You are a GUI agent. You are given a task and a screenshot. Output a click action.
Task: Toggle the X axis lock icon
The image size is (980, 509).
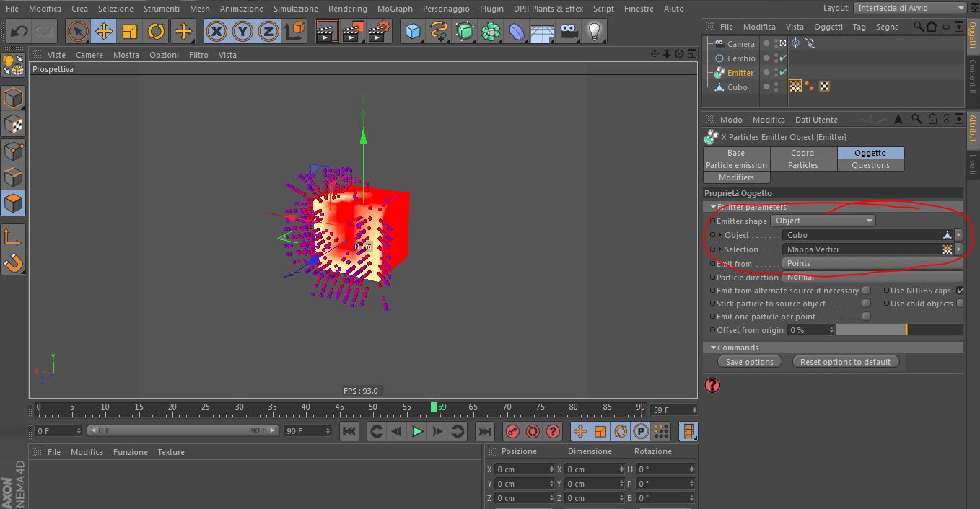[x=216, y=32]
